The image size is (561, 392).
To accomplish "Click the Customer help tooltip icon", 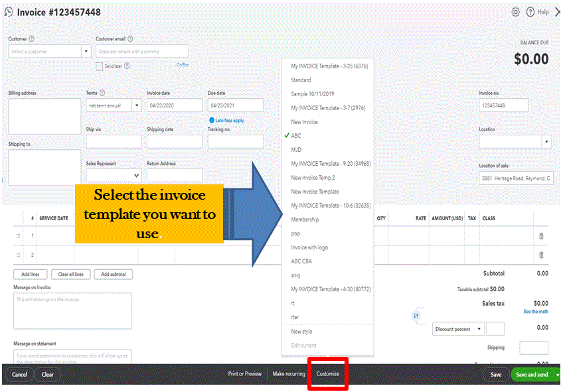I will pyautogui.click(x=31, y=38).
